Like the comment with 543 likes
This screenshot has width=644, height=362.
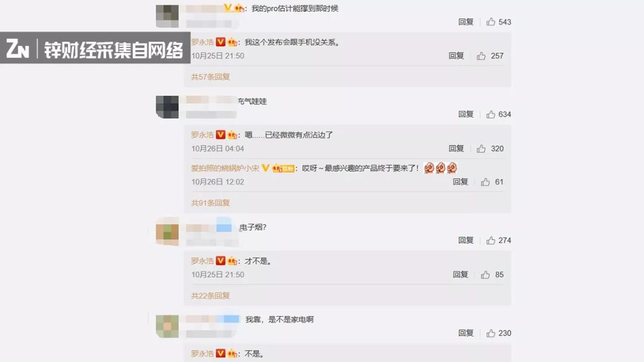coord(491,22)
